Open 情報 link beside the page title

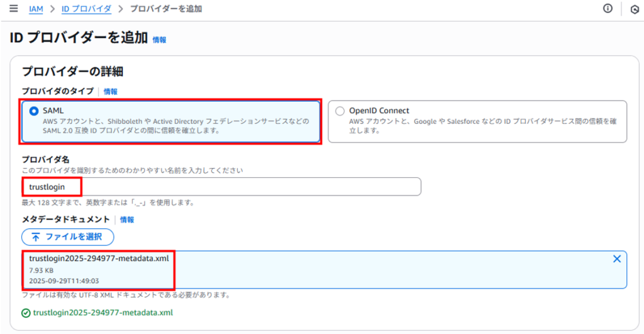pos(159,40)
